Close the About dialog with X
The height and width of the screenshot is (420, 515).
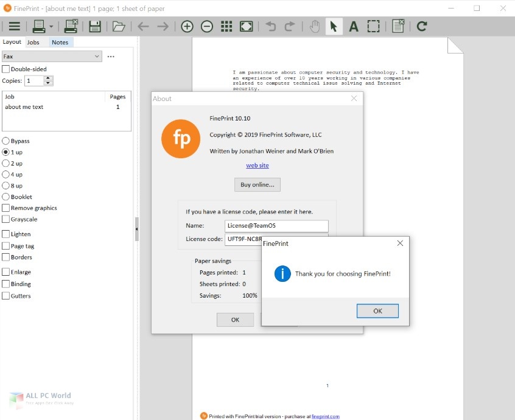click(x=354, y=98)
